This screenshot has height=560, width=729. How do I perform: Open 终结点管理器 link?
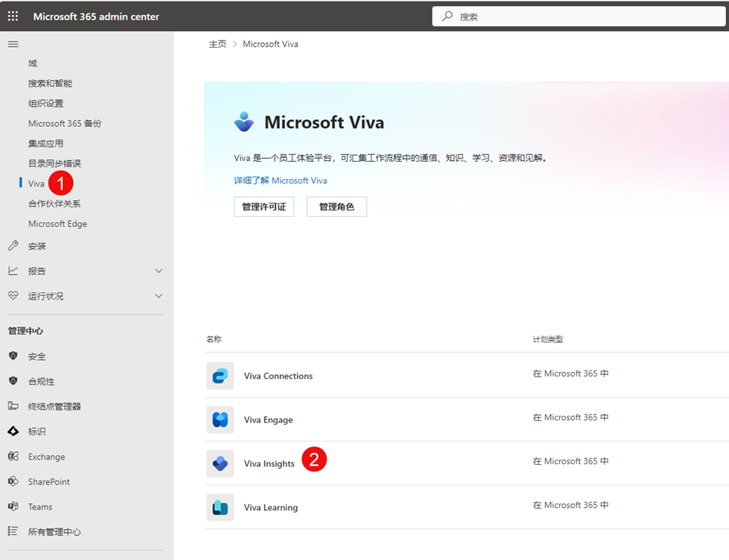point(54,407)
